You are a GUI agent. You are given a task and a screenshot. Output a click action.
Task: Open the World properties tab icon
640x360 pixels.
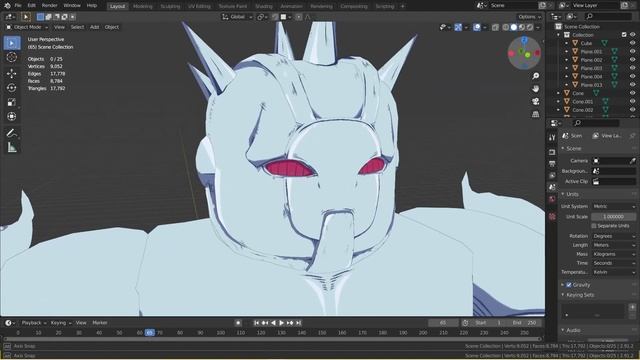tap(552, 199)
